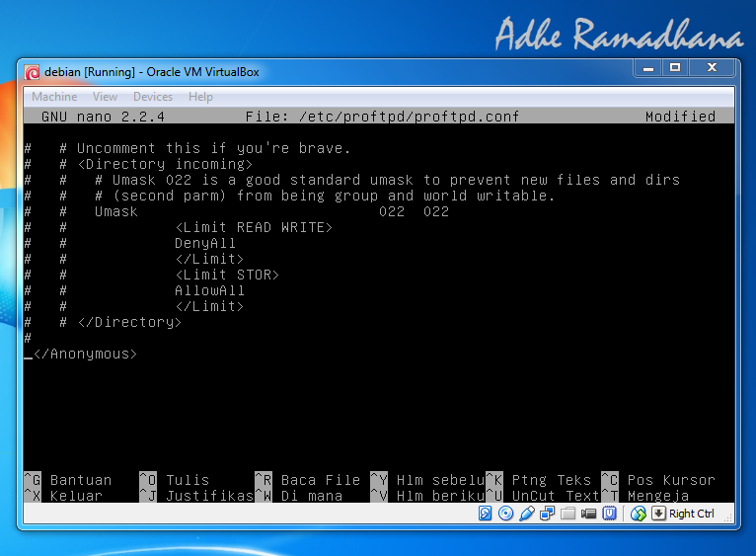This screenshot has height=556, width=756.
Task: Open the USB devices status icon
Action: point(526,514)
